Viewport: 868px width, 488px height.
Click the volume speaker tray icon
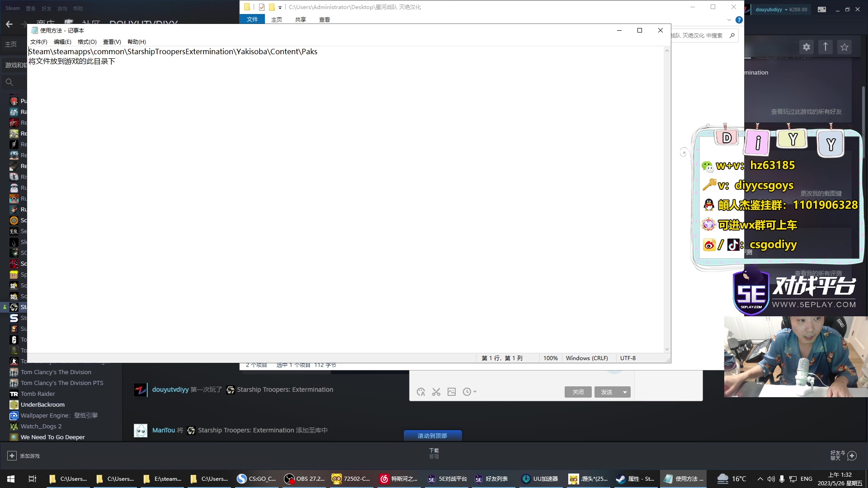click(x=771, y=479)
